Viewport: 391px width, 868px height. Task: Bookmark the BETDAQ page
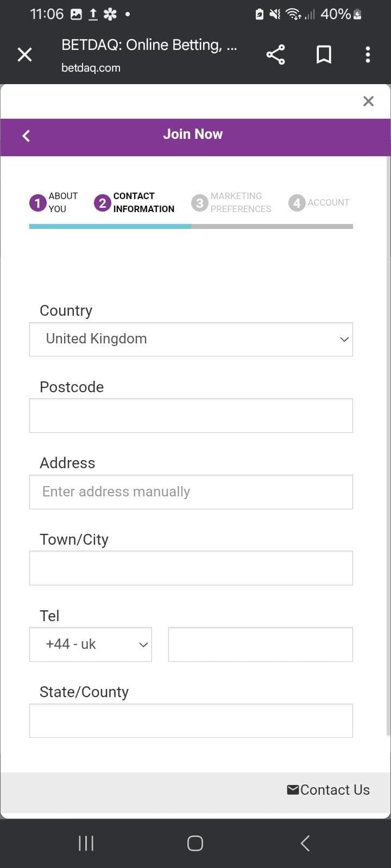click(x=324, y=54)
